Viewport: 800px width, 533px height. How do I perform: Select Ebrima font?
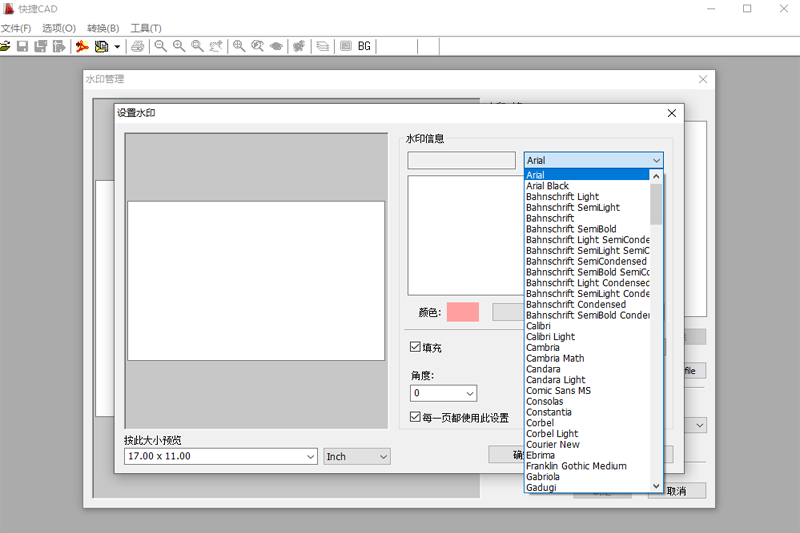point(587,455)
